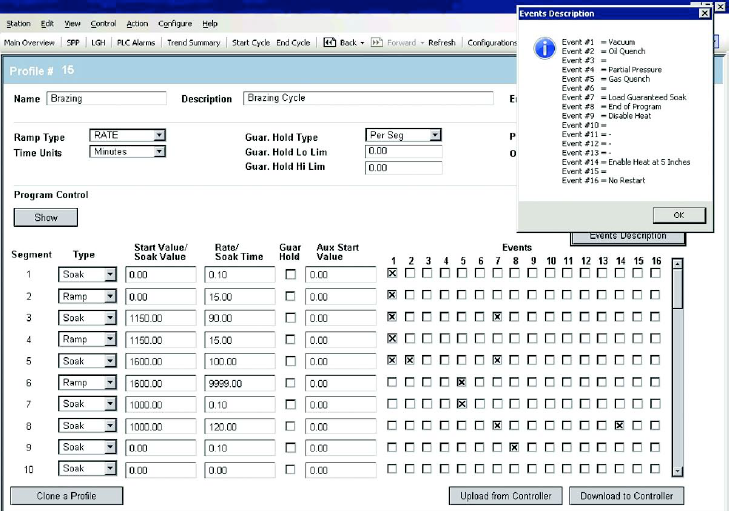Toggle Event 5 checkbox for segment 6
The image size is (730, 511).
[461, 382]
